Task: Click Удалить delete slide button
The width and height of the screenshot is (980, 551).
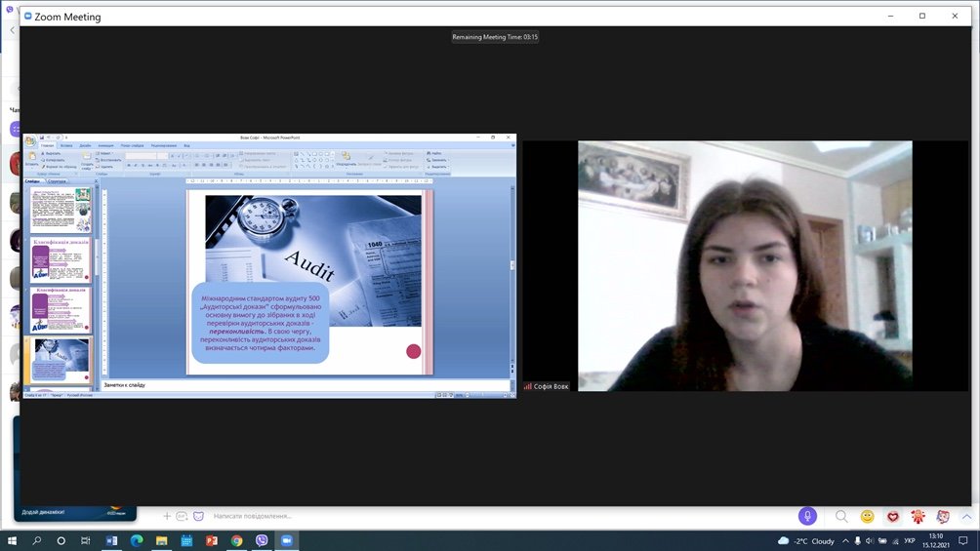Action: point(103,167)
